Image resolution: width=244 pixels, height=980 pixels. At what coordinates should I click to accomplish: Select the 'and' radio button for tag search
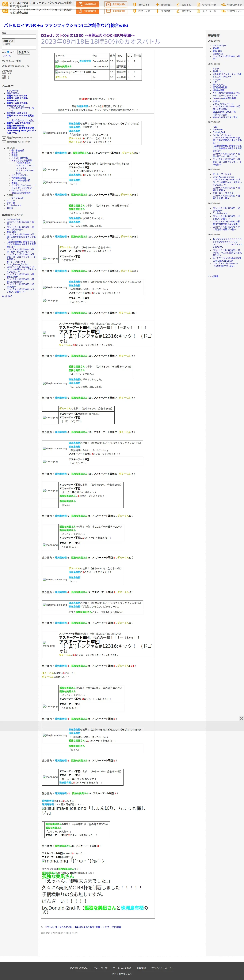(x=8, y=52)
